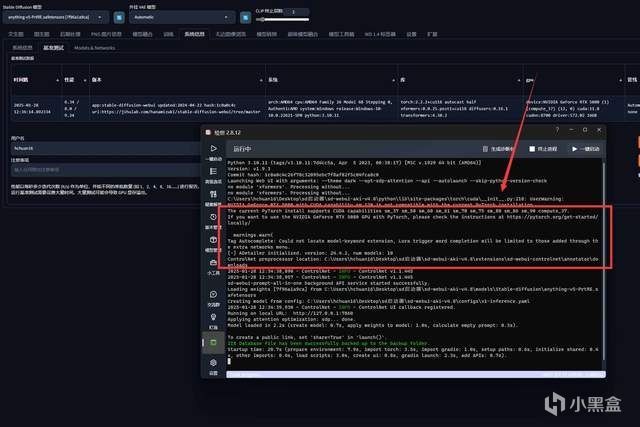Open the Stable Diffusion model dropdown
Viewport: 640px width, 427px height.
click(x=55, y=17)
